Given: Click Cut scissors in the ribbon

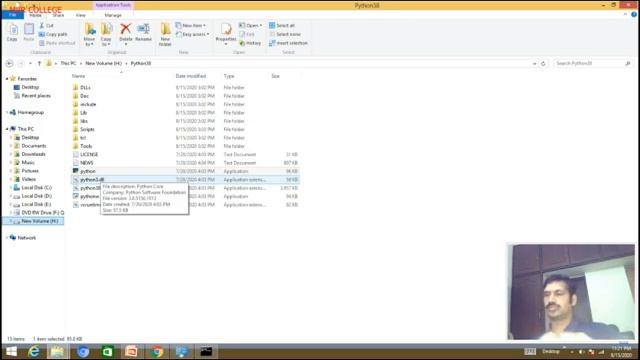Looking at the screenshot, I should [42, 26].
